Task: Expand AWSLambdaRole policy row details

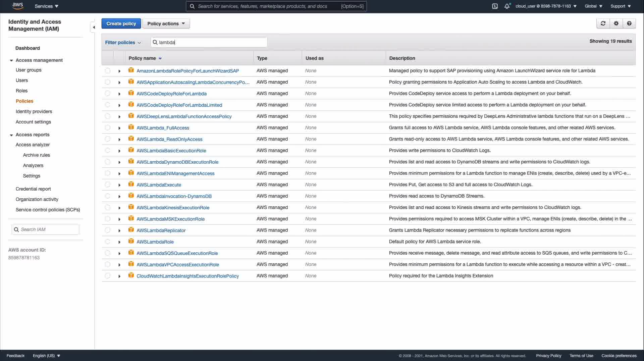Action: pyautogui.click(x=119, y=242)
